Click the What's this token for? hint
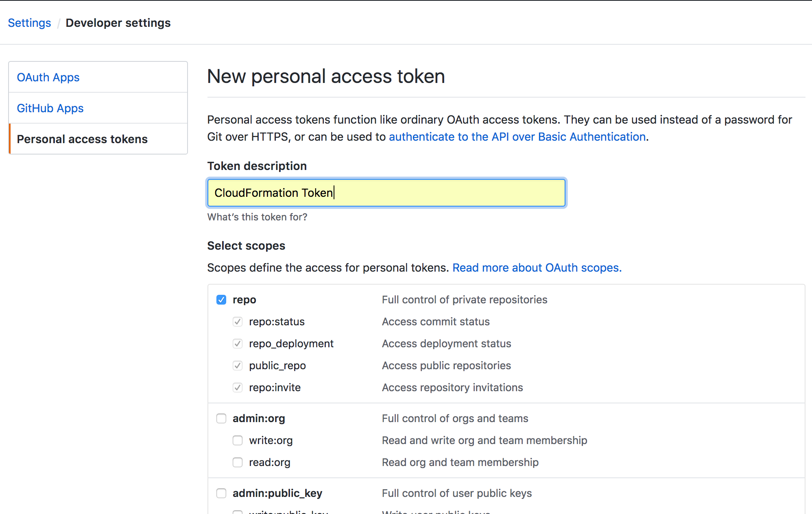The height and width of the screenshot is (514, 812). pos(257,217)
